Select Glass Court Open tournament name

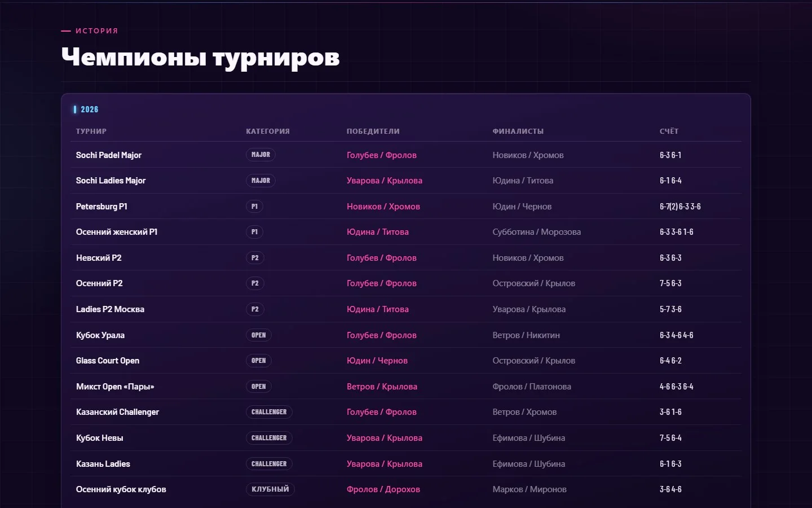[x=108, y=361]
